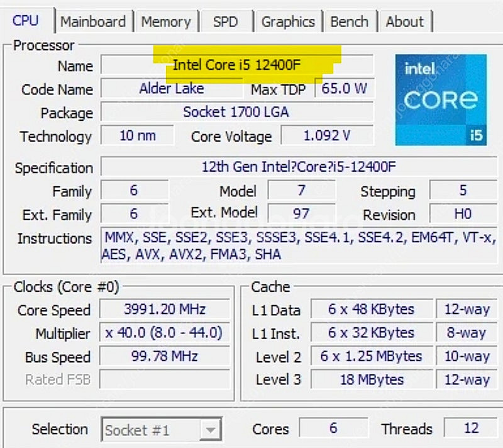This screenshot has width=503, height=448.
Task: Click the Model value 7
Action: pos(302,190)
